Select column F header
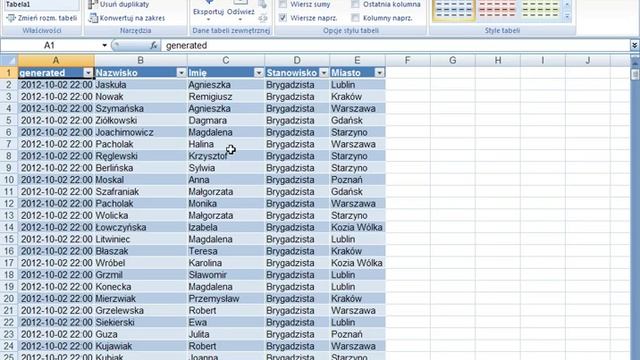Viewport: 640px width, 360px height. point(407,60)
